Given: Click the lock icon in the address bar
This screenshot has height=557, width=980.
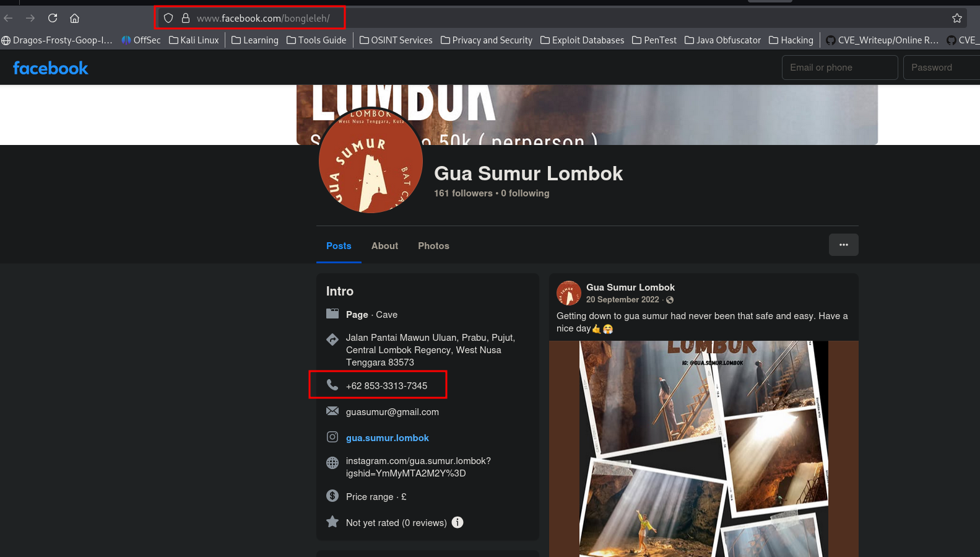Looking at the screenshot, I should tap(185, 18).
